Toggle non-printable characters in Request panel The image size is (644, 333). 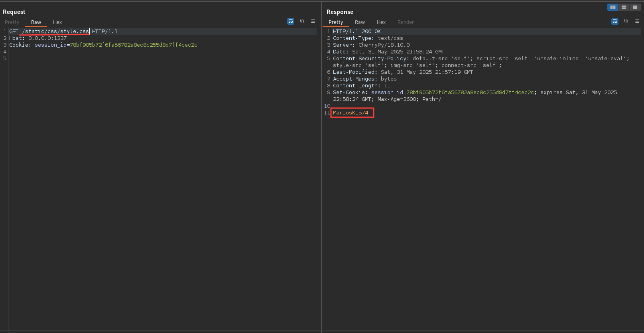click(302, 22)
